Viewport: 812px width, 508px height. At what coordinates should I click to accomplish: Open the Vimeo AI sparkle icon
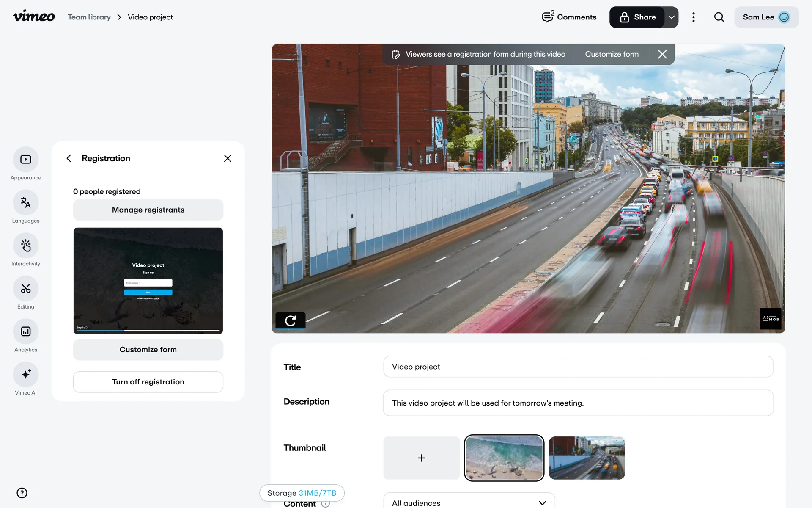[26, 375]
